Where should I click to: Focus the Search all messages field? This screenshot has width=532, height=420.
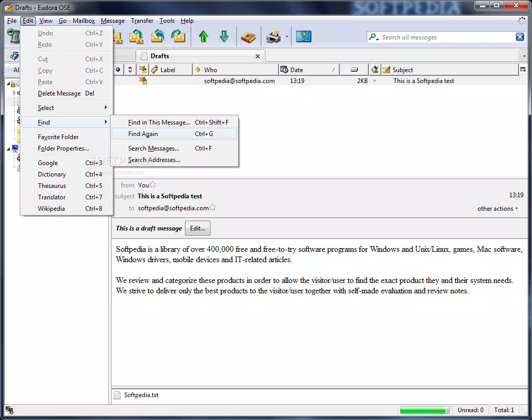[446, 37]
